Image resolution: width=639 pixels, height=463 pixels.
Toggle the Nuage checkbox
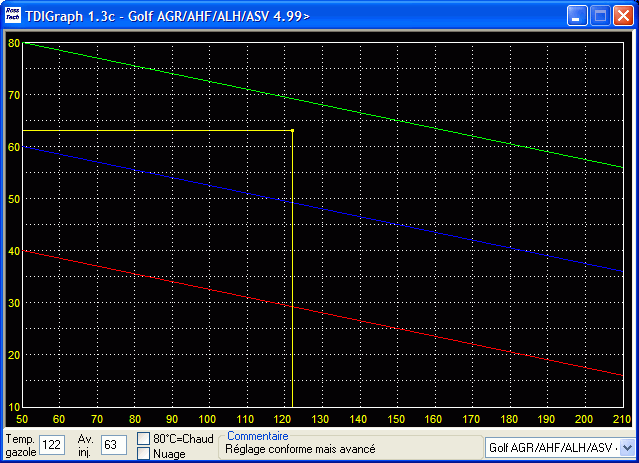[x=143, y=453]
